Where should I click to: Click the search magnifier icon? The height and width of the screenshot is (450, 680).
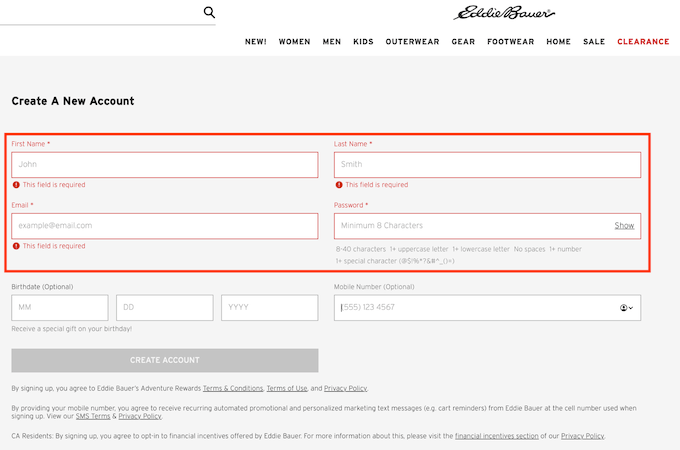[209, 12]
